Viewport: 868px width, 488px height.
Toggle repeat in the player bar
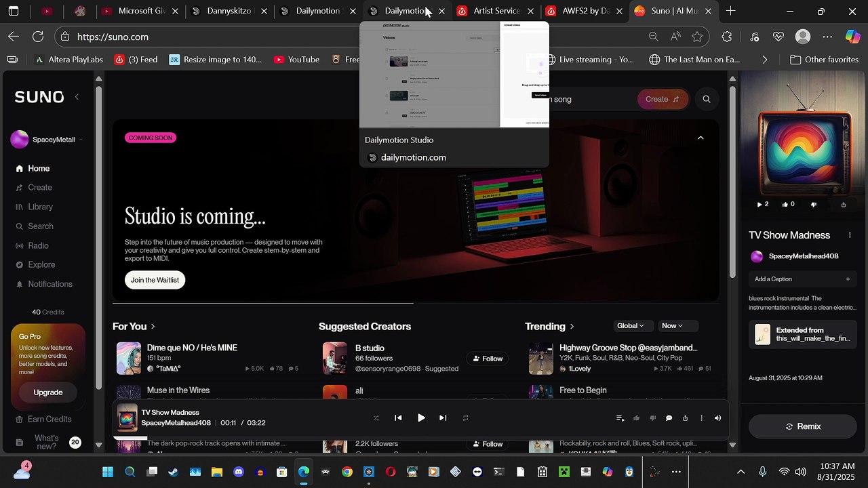[x=465, y=418]
